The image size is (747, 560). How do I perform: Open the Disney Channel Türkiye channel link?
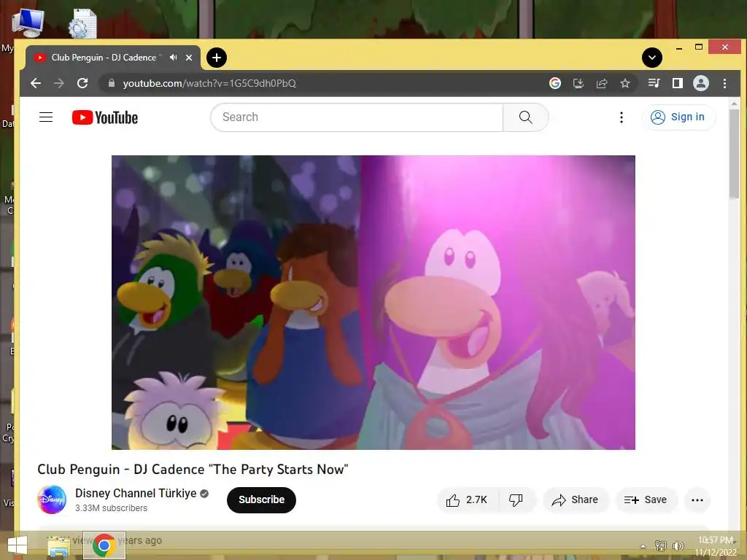pos(136,494)
